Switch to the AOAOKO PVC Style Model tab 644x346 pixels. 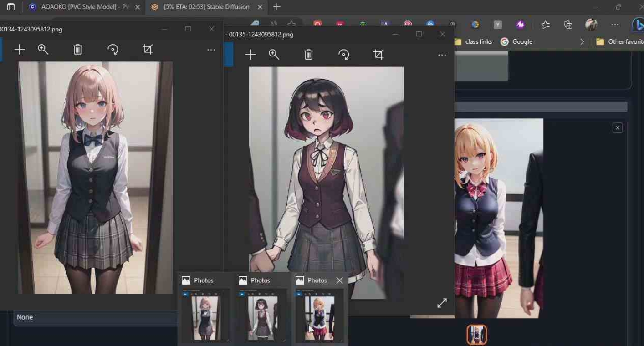click(82, 7)
